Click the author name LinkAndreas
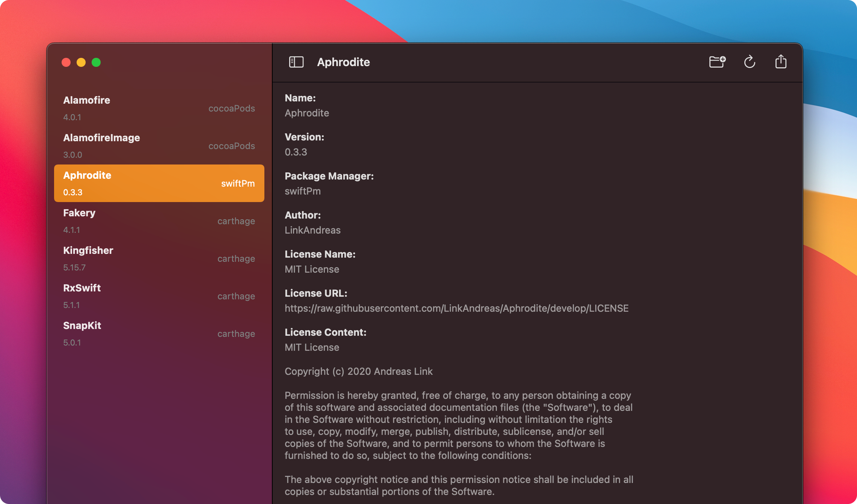This screenshot has width=857, height=504. [x=313, y=230]
